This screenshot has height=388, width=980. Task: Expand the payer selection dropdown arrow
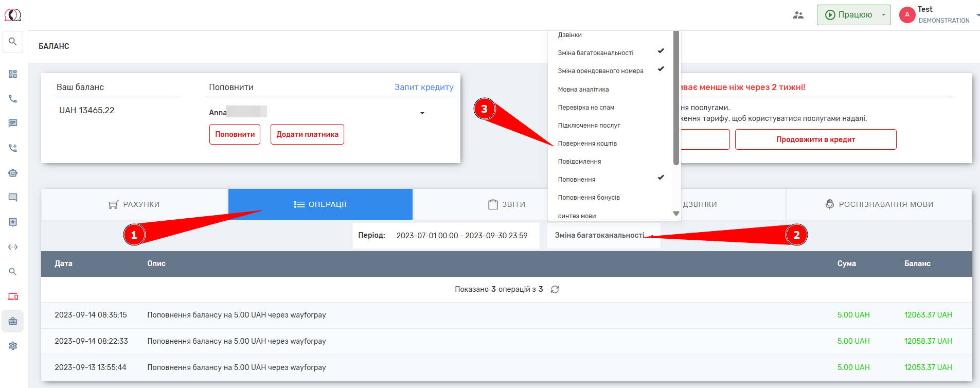tap(422, 113)
